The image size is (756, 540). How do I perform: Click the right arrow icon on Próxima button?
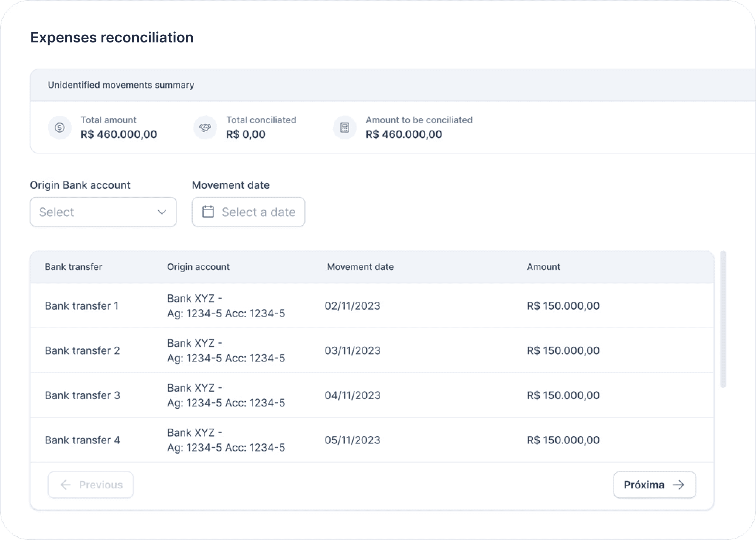click(x=678, y=485)
